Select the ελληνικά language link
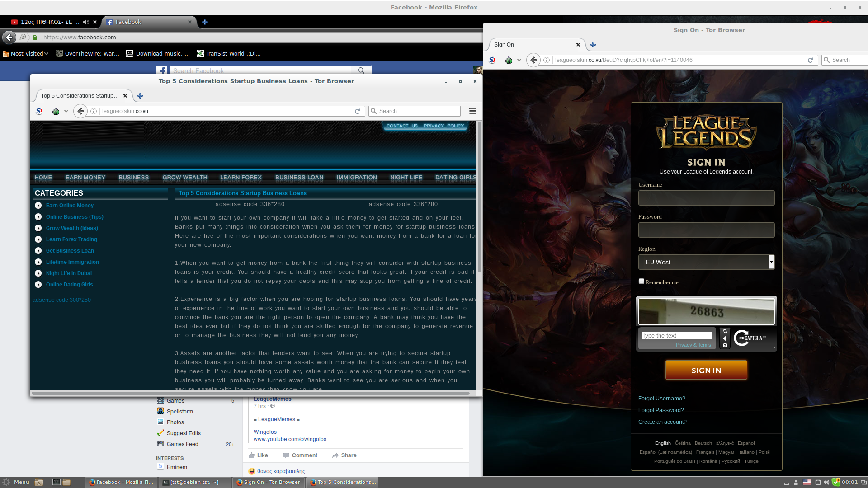Screen dimensions: 868x488 click(725, 443)
